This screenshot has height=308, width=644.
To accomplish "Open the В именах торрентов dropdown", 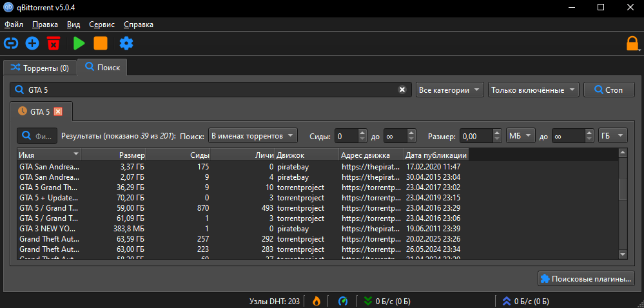I will (x=253, y=135).
